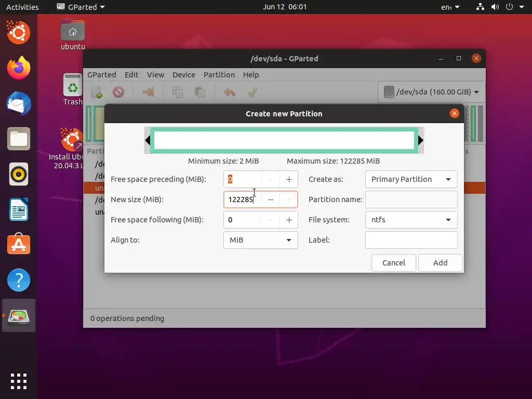Click the right arrow handle of partition bar
Image resolution: width=532 pixels, height=399 pixels.
coord(421,140)
